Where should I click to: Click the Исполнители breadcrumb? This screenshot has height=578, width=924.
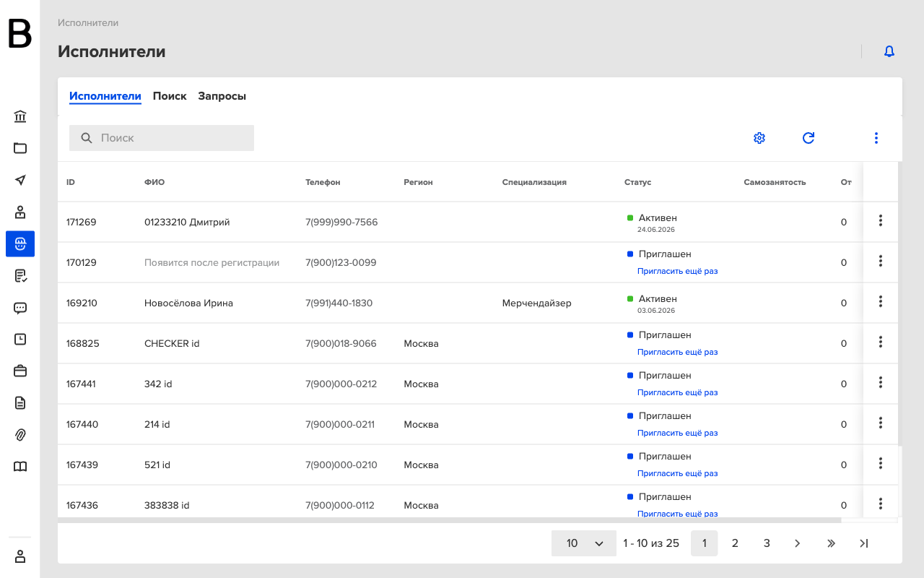(x=88, y=23)
